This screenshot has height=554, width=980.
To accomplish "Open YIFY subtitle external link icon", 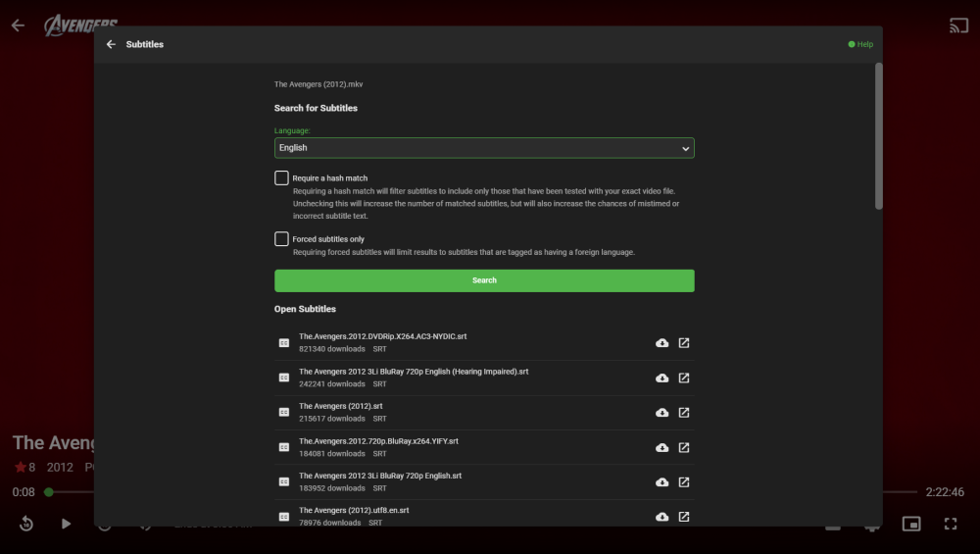I will (x=684, y=448).
